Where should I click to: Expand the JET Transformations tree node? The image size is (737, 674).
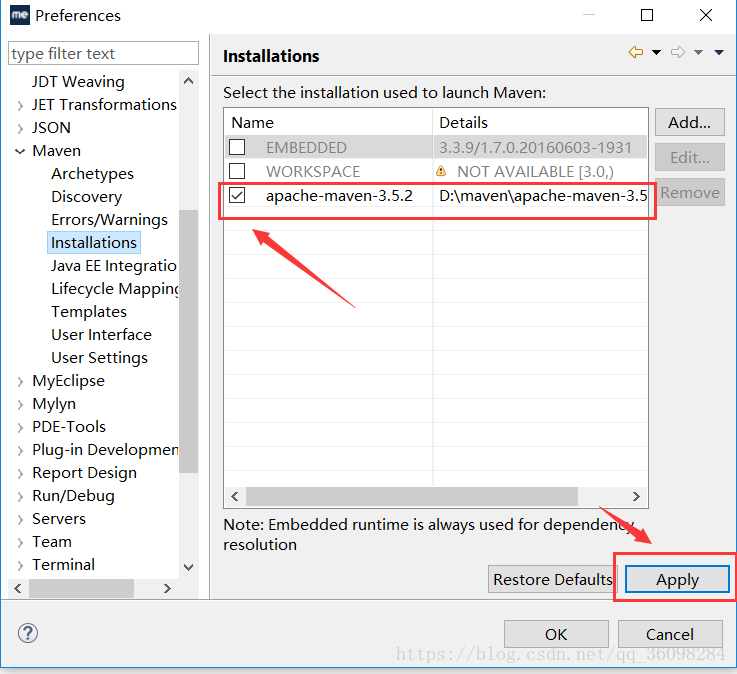(x=20, y=105)
